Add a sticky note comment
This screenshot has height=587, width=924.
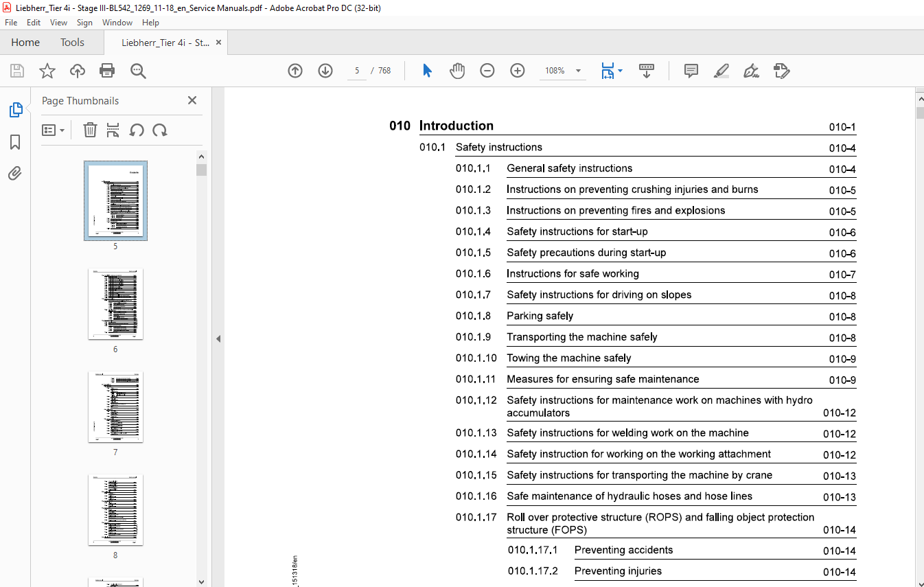coord(691,71)
